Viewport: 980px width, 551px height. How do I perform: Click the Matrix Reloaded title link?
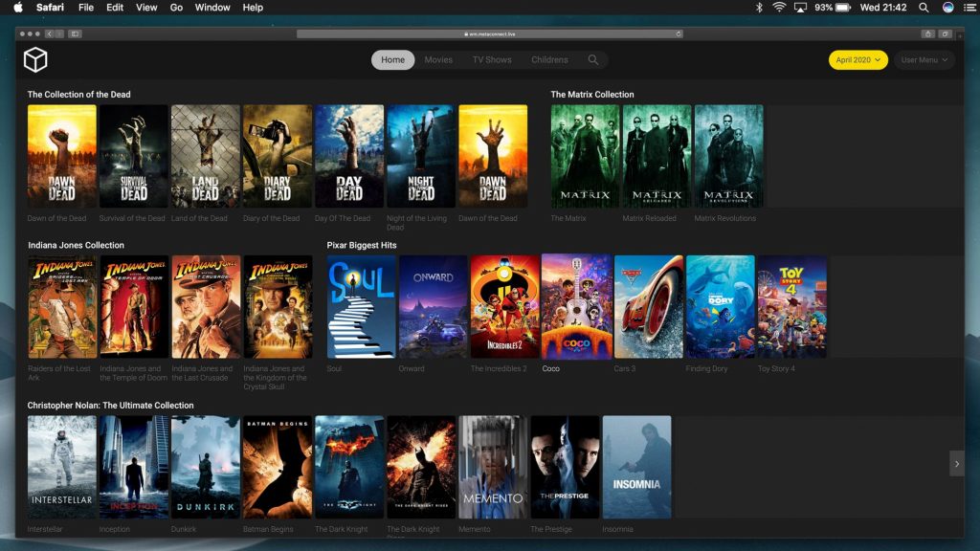coord(649,218)
